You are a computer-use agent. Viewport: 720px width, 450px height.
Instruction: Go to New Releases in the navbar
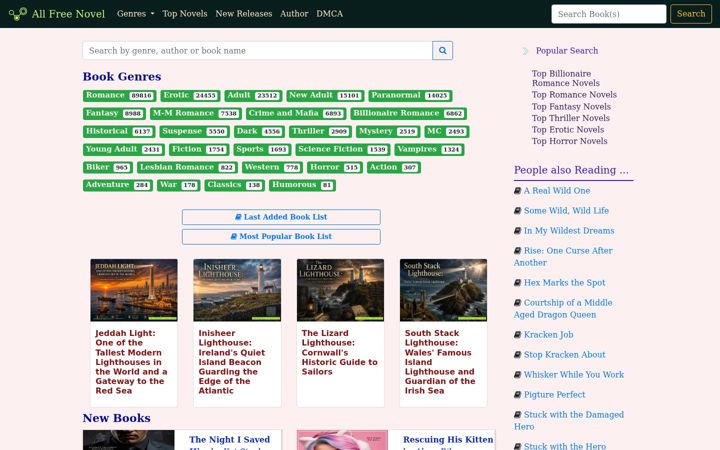coord(244,14)
